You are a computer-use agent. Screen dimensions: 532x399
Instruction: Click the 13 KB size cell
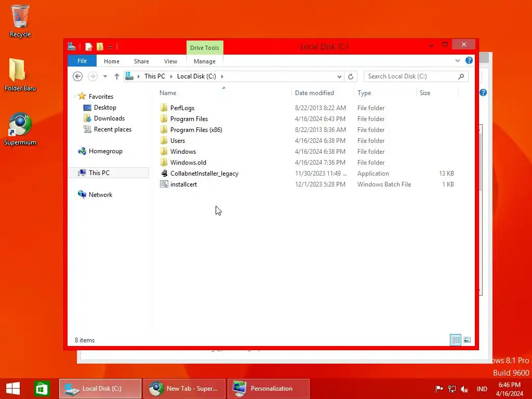point(446,174)
